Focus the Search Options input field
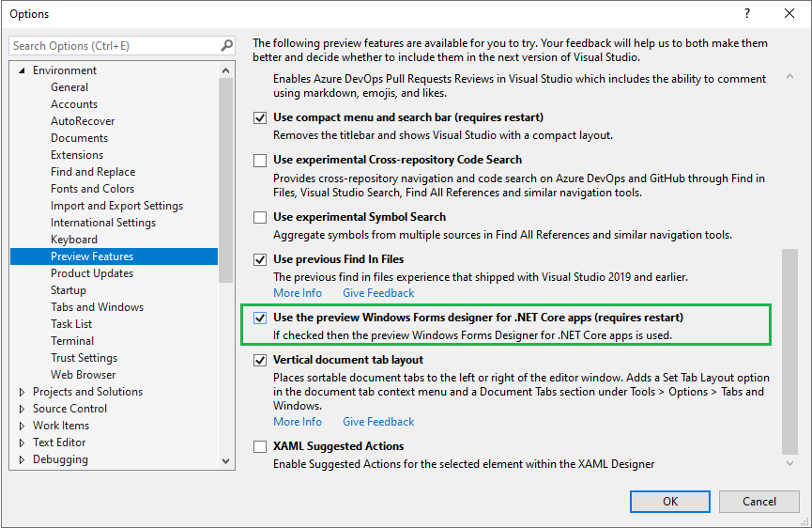The height and width of the screenshot is (528, 812). click(x=113, y=45)
